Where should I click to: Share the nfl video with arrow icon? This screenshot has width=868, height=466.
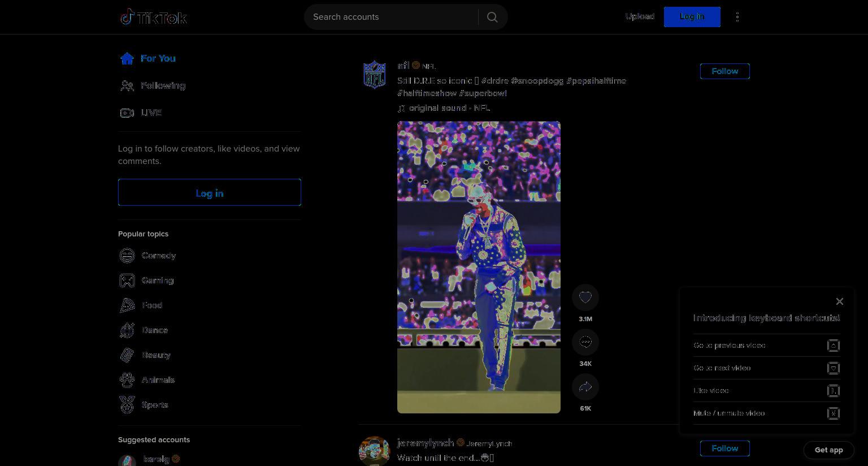pos(585,387)
